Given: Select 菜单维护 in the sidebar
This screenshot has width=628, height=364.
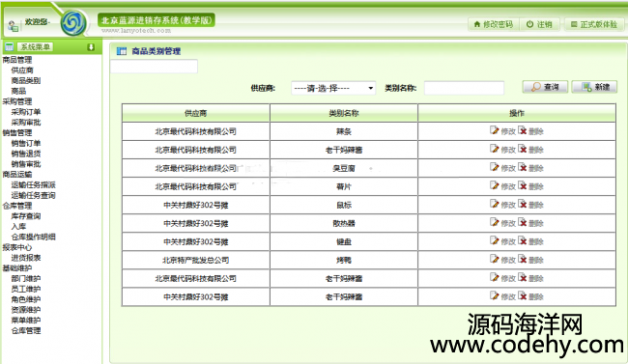Looking at the screenshot, I should pos(26,320).
